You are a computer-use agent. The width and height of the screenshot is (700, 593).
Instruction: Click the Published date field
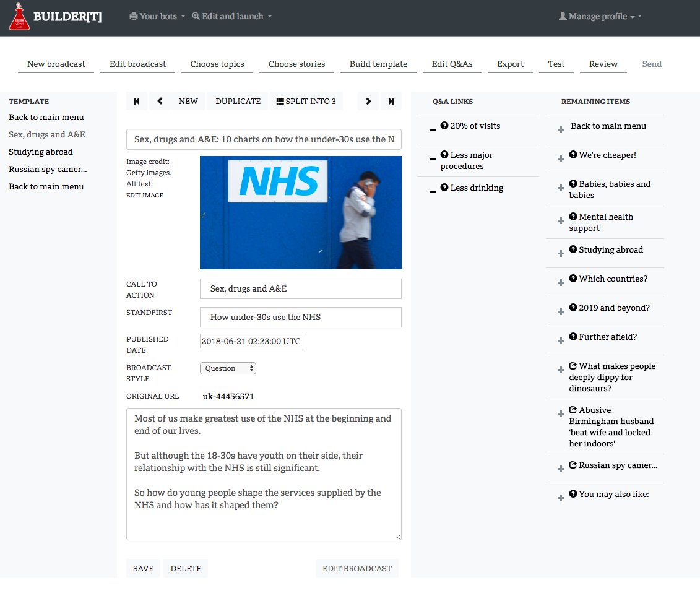[x=253, y=341]
